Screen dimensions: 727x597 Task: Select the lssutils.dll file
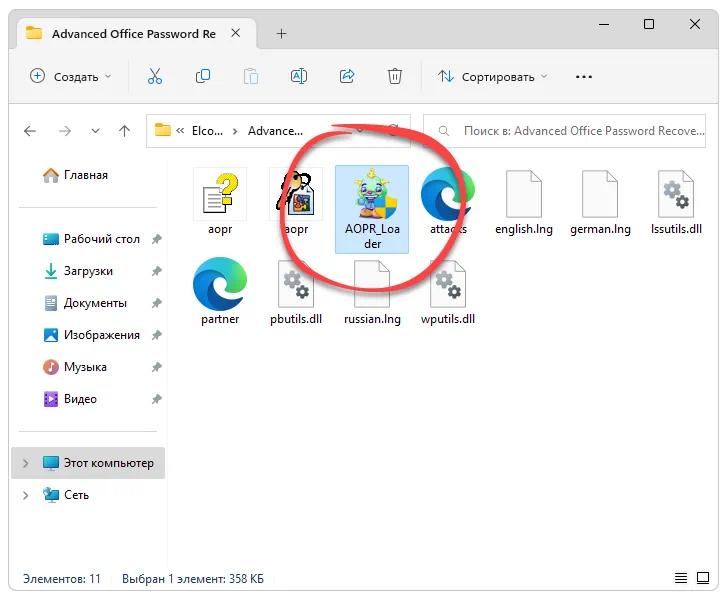[x=676, y=202]
